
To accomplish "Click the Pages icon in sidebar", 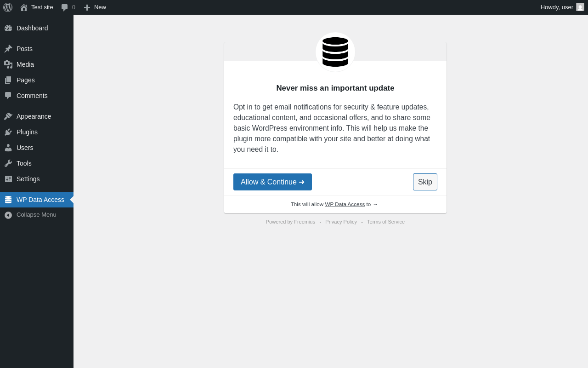I will 8,80.
